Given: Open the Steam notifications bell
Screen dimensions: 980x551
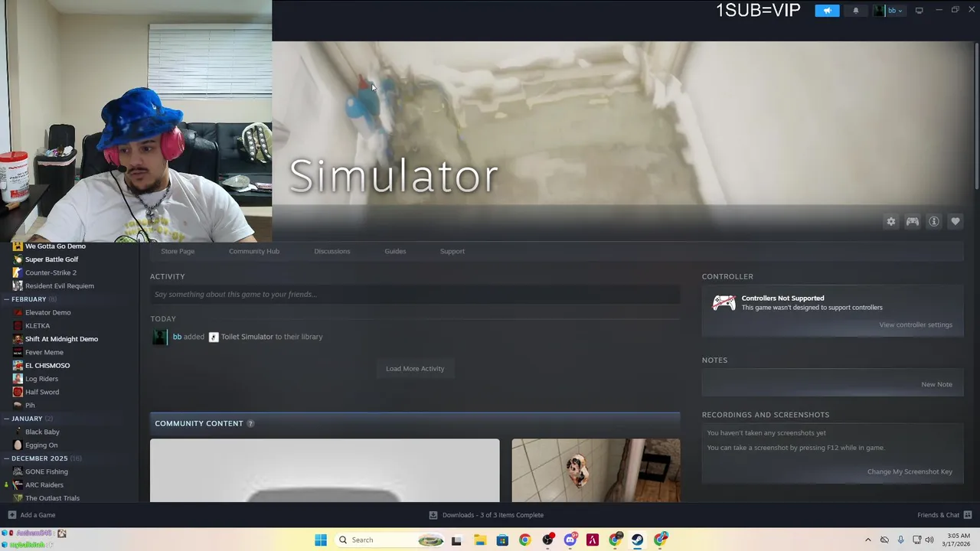Looking at the screenshot, I should [856, 11].
